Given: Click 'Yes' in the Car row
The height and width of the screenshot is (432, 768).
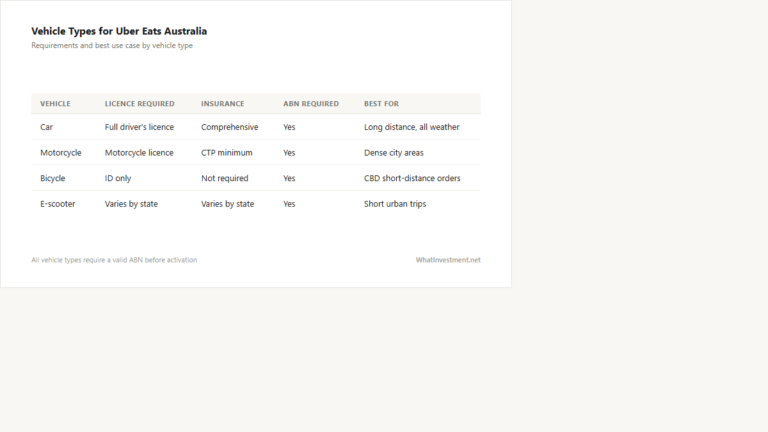Looking at the screenshot, I should coord(289,127).
